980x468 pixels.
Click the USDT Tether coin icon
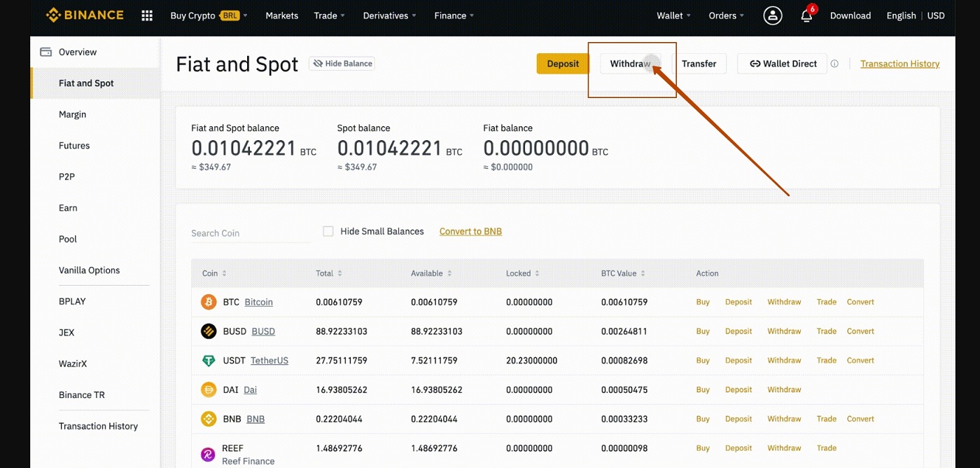[209, 361]
